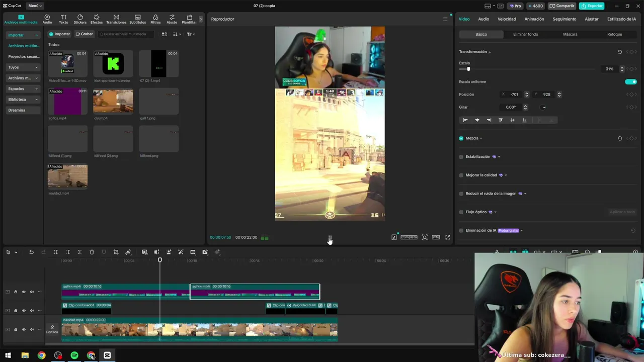
Task: Enable Reducir el ruido de la imagen
Action: coord(461,194)
